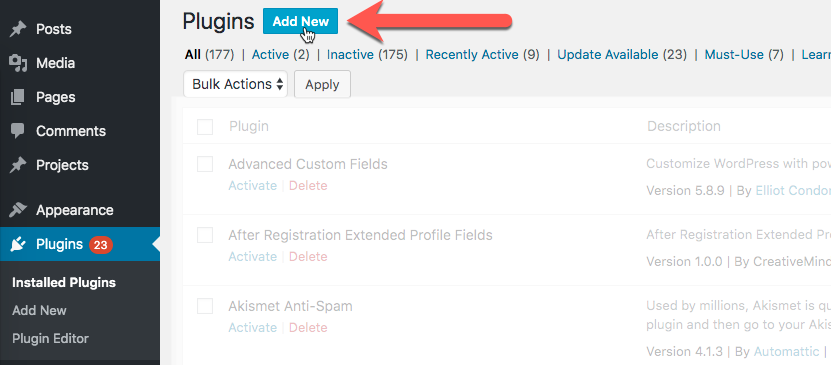
Task: Show Update Available (23) plugins
Action: [x=622, y=55]
